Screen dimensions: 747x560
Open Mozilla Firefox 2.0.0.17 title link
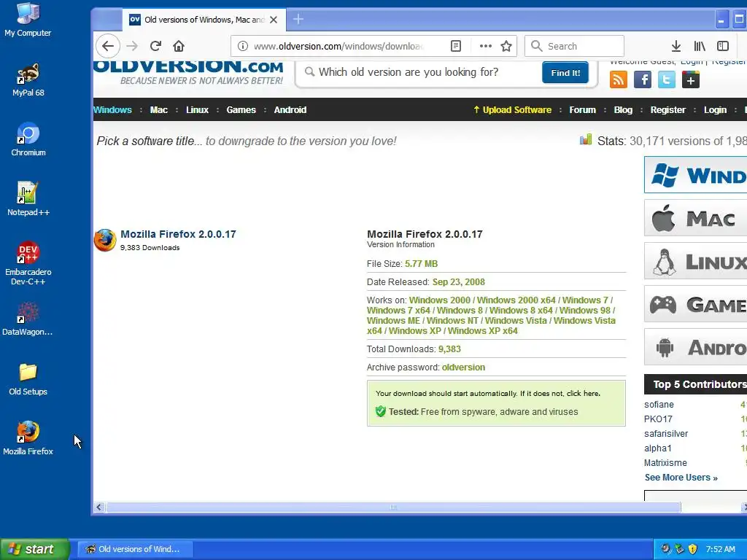tap(178, 234)
